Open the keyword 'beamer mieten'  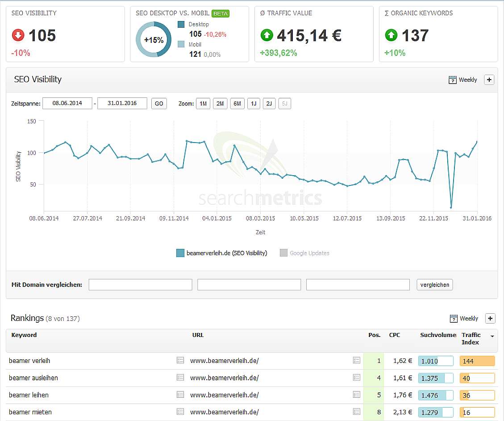[30, 412]
